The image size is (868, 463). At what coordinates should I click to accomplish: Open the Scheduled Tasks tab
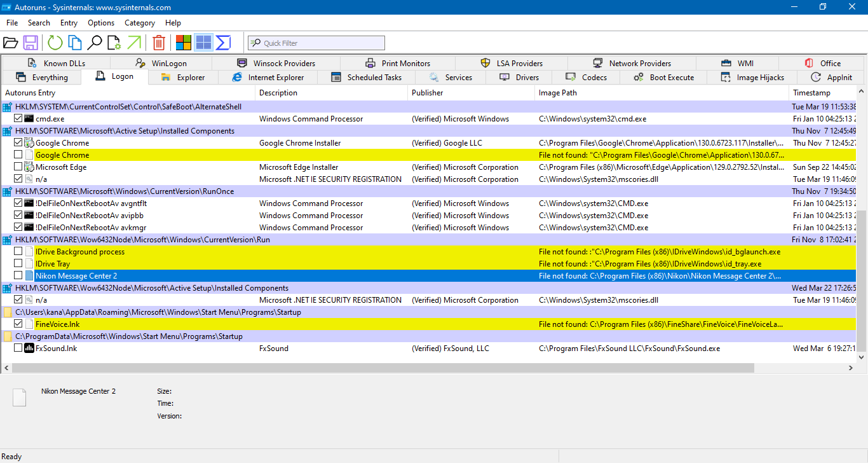click(x=367, y=78)
